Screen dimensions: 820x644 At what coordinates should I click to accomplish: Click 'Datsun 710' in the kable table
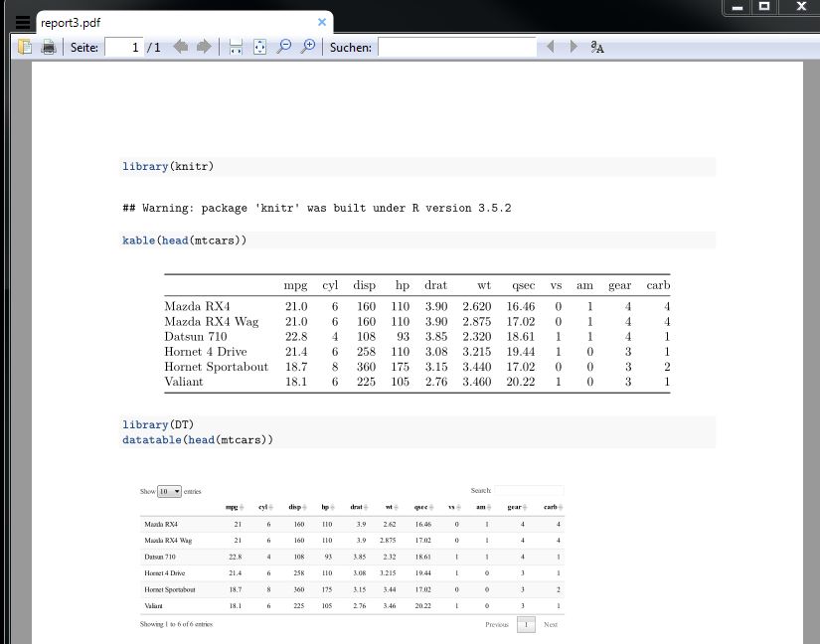[x=196, y=337]
